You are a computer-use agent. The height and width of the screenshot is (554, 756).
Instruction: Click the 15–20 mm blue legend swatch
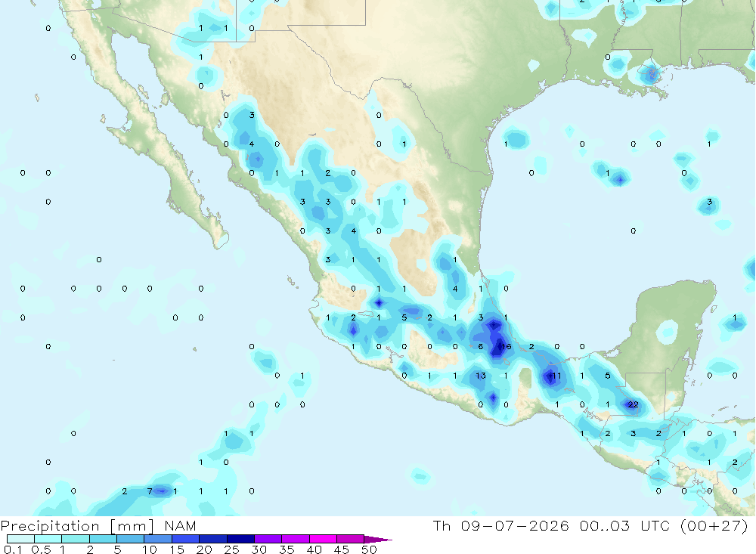pos(185,539)
